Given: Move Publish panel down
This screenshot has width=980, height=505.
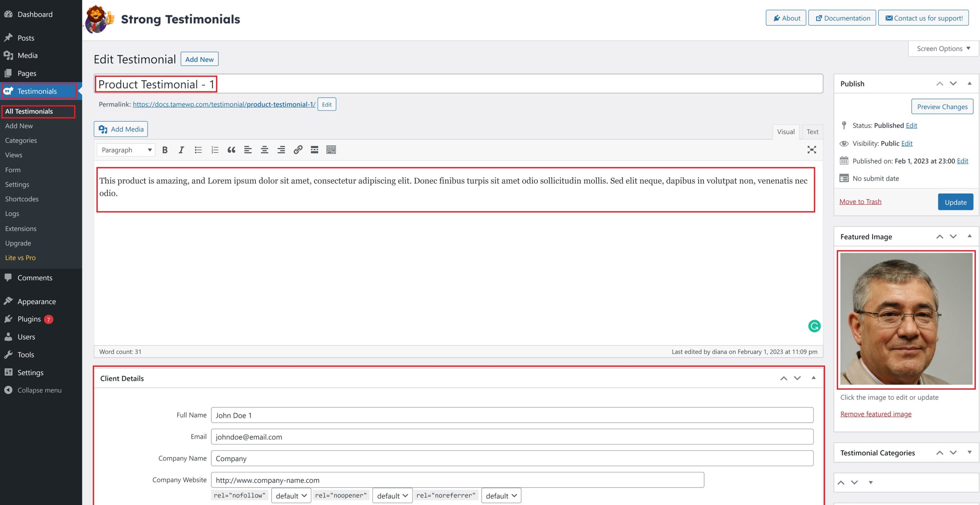Looking at the screenshot, I should pyautogui.click(x=953, y=83).
